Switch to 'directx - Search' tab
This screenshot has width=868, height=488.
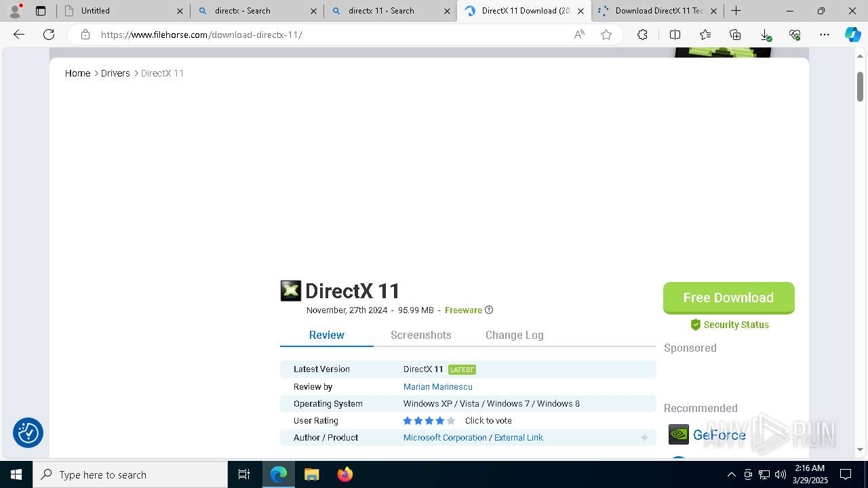click(257, 11)
